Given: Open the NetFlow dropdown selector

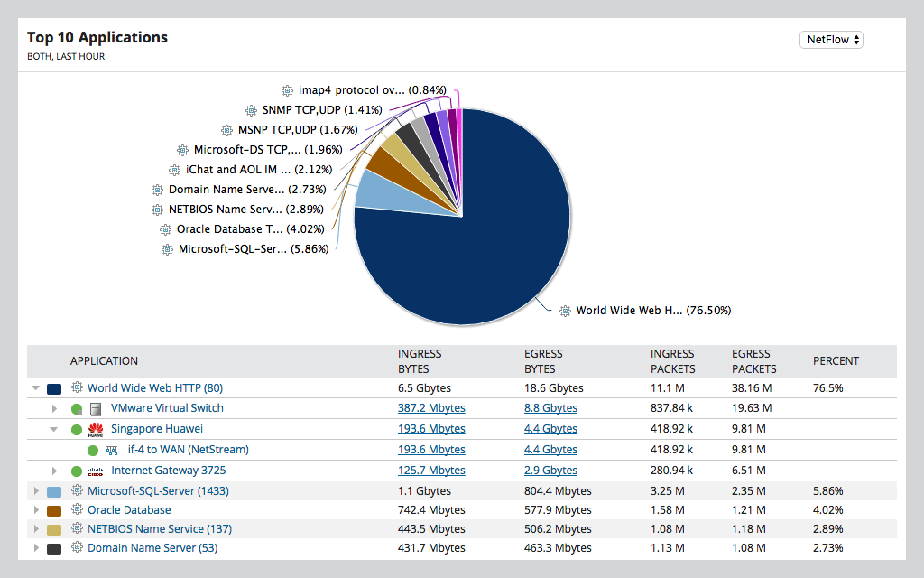Looking at the screenshot, I should 831,40.
